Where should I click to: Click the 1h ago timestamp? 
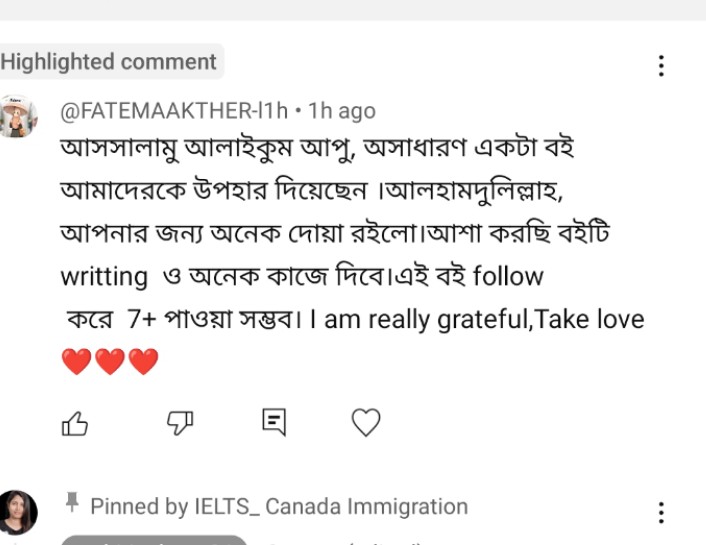click(342, 110)
